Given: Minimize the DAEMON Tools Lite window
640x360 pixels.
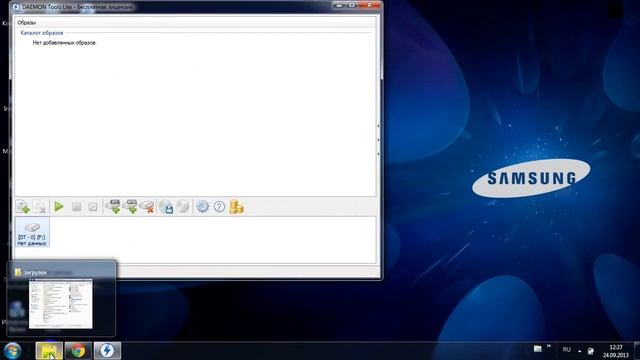Looking at the screenshot, I should pyautogui.click(x=338, y=5).
